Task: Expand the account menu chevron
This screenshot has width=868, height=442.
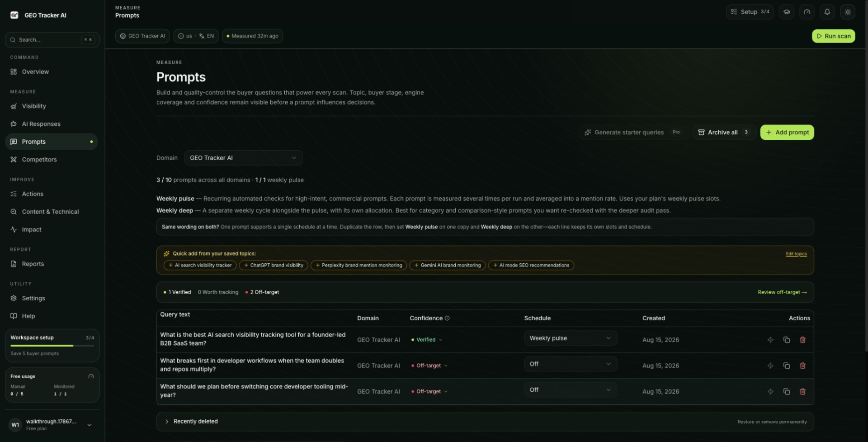Action: (90, 425)
